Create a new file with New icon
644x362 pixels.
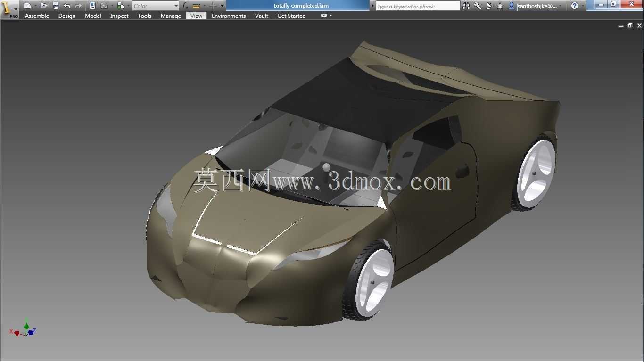(27, 6)
